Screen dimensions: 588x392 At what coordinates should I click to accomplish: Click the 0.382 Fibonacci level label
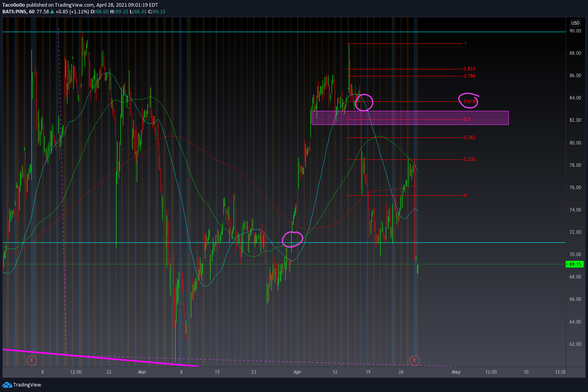[469, 137]
